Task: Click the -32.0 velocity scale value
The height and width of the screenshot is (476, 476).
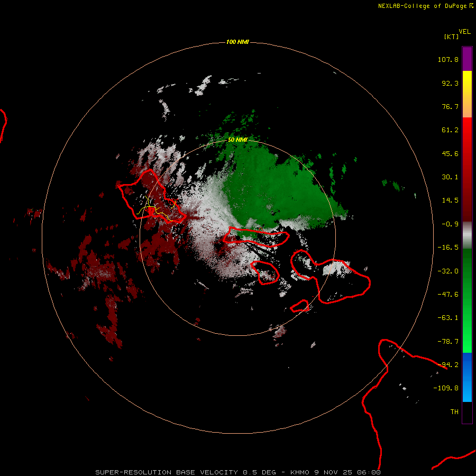Action: coord(448,271)
